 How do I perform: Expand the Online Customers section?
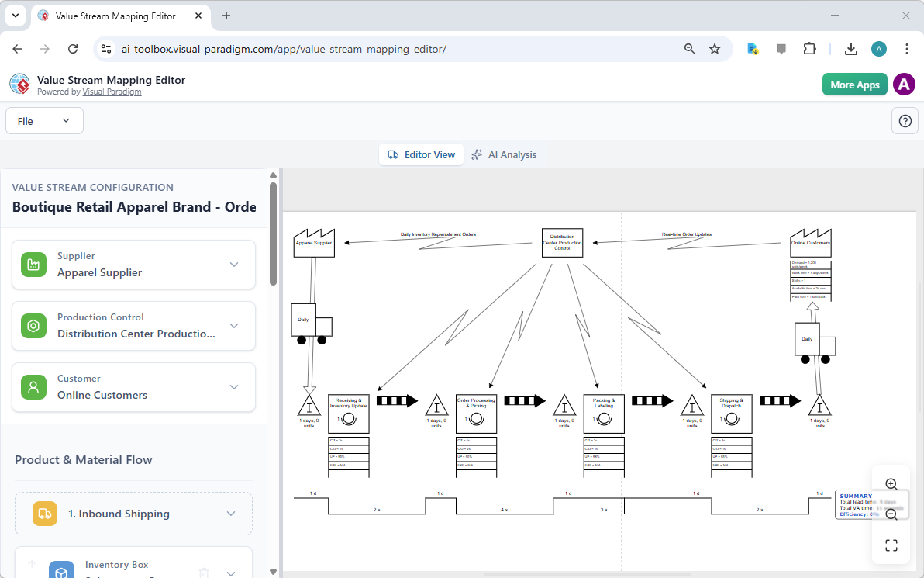tap(234, 386)
